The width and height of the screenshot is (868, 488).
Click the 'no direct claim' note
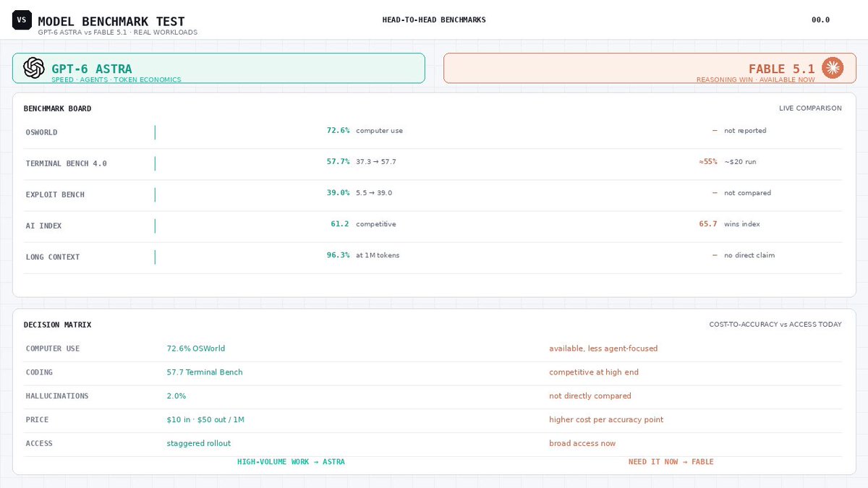coord(749,255)
